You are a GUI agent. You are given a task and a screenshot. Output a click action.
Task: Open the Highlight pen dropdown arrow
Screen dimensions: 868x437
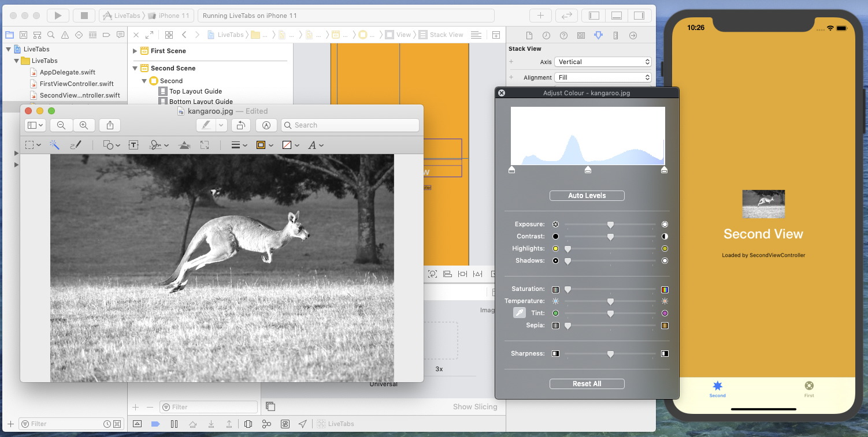click(221, 125)
